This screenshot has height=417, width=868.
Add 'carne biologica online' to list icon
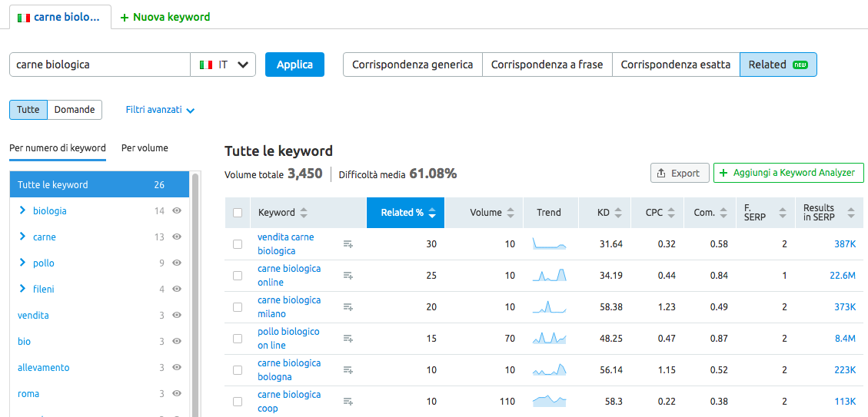(x=348, y=276)
